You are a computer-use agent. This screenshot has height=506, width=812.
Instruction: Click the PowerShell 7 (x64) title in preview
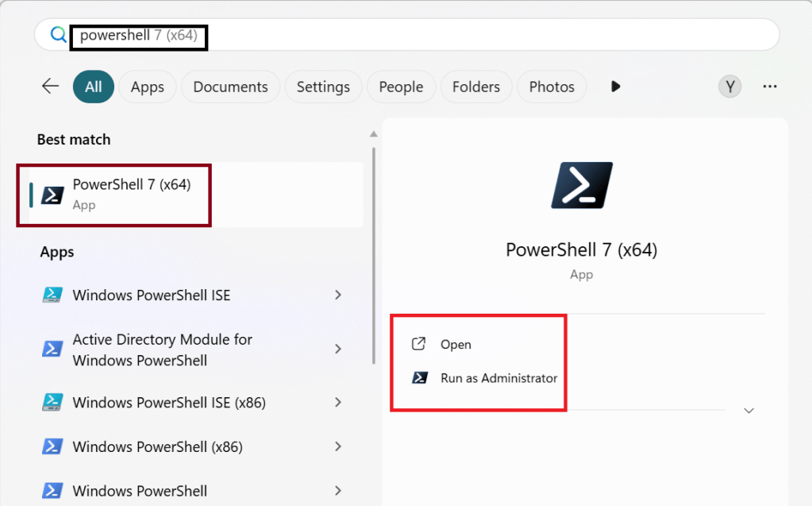pos(582,250)
